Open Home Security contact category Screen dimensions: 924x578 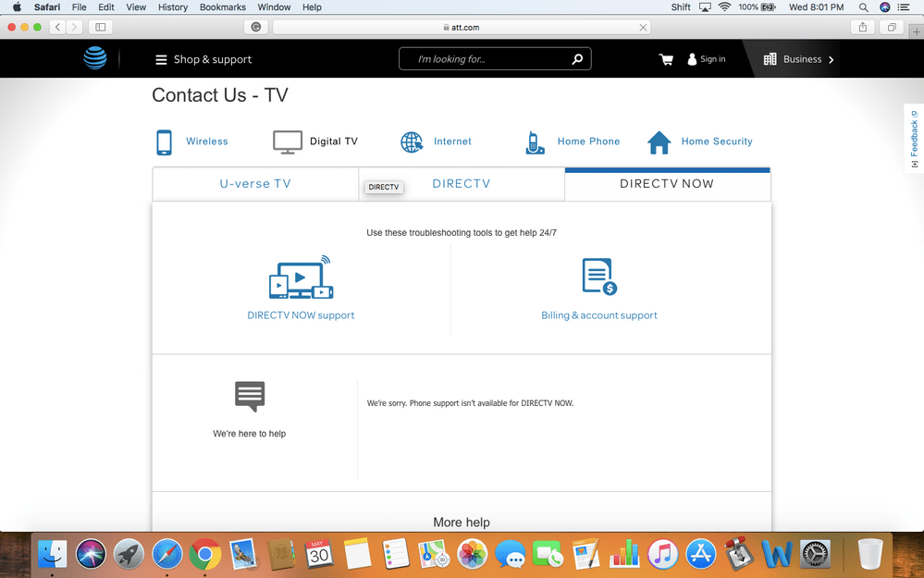[717, 141]
